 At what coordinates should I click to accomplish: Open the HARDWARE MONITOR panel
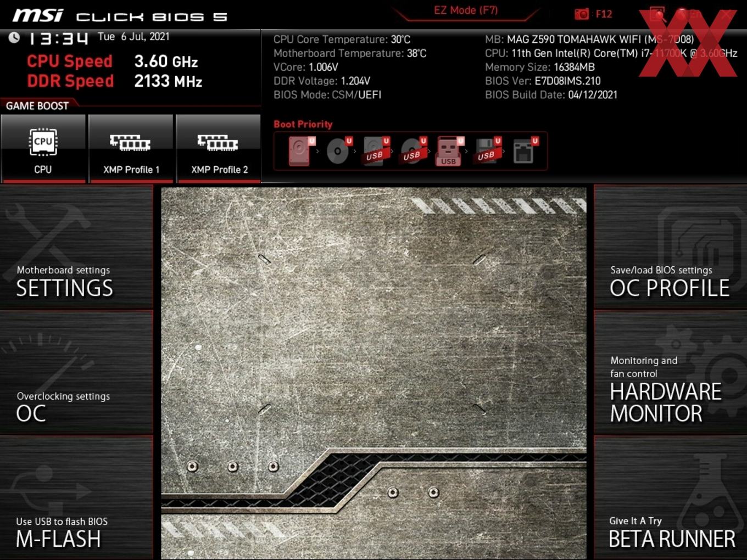pyautogui.click(x=670, y=373)
